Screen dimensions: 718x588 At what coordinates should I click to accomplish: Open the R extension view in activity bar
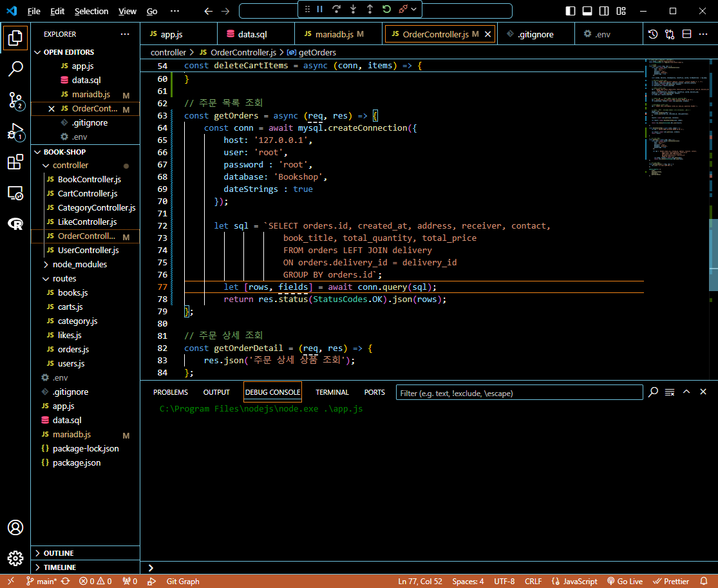point(15,223)
